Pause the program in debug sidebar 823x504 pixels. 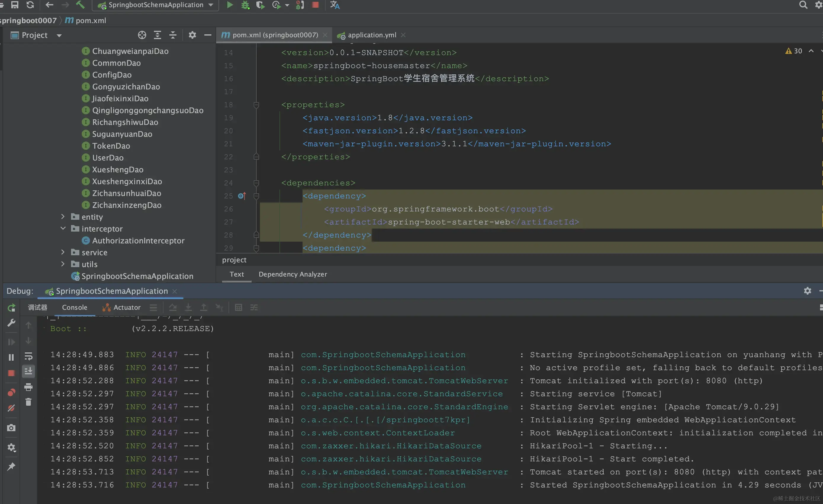[x=11, y=357]
